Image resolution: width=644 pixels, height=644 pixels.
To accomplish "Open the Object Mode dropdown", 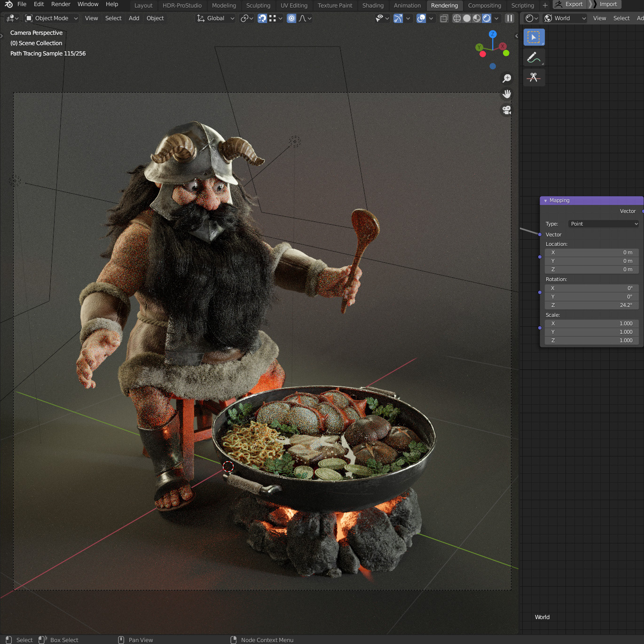I will [x=52, y=18].
